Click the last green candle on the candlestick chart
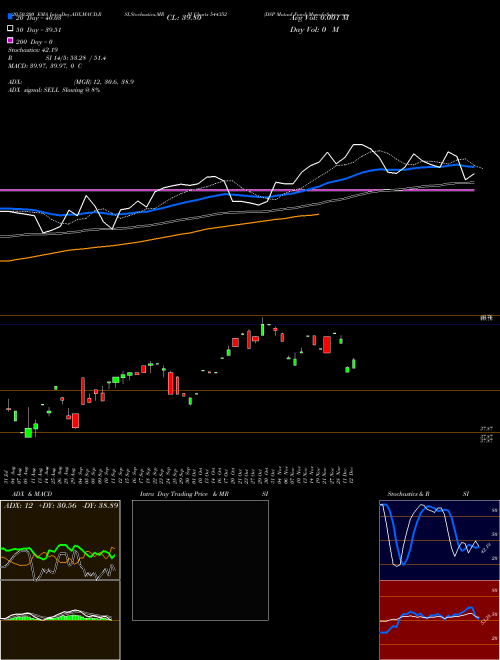The height and width of the screenshot is (660, 500). coord(354,364)
